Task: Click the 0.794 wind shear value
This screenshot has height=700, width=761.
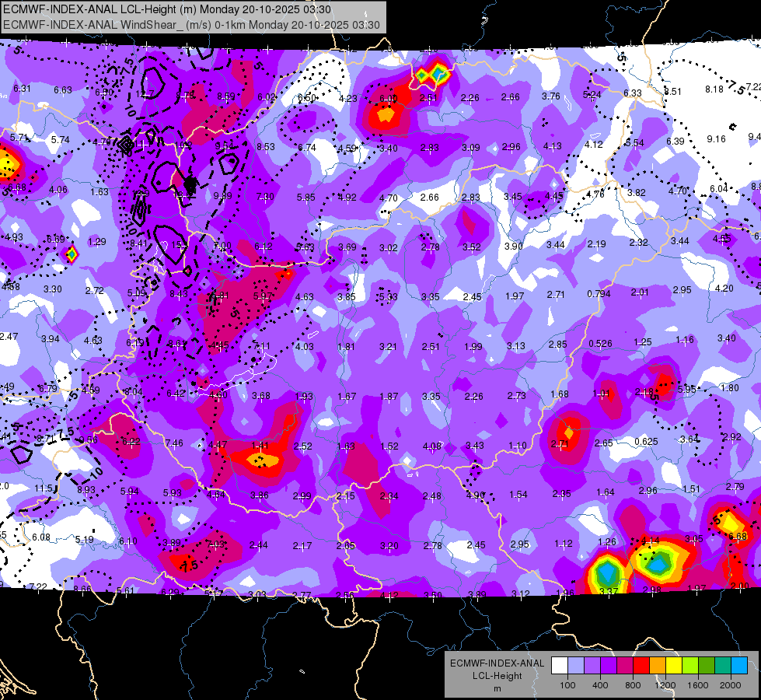Action: [x=599, y=294]
